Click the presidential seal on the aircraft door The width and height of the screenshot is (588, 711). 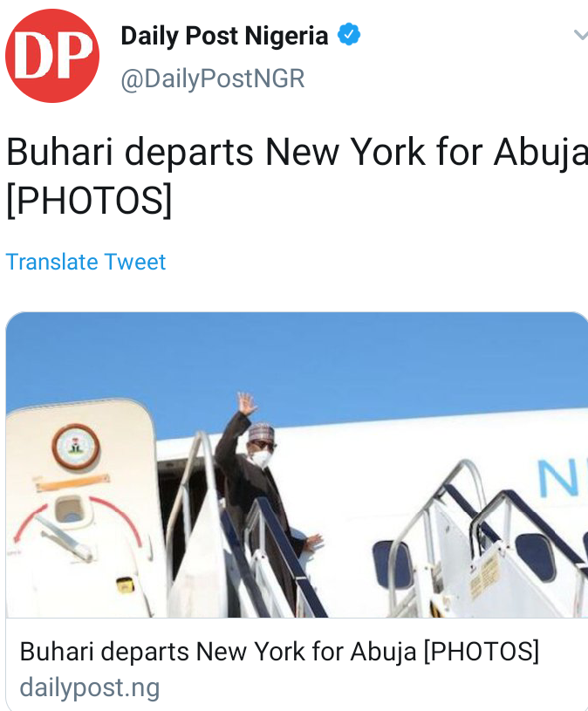76,447
